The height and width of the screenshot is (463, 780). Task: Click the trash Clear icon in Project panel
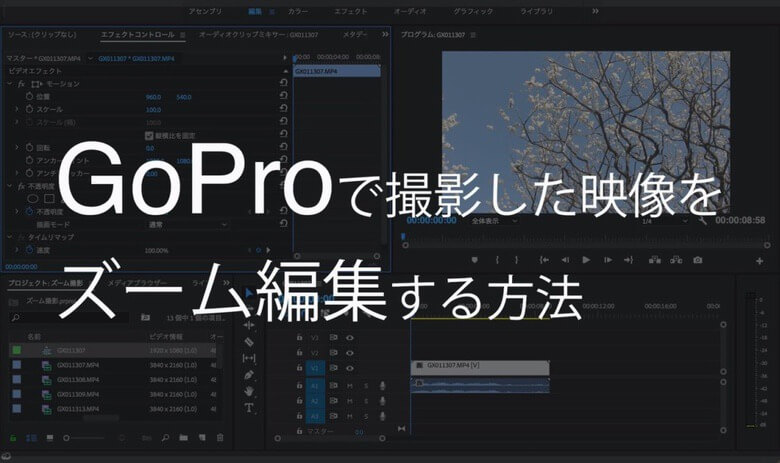click(x=220, y=438)
